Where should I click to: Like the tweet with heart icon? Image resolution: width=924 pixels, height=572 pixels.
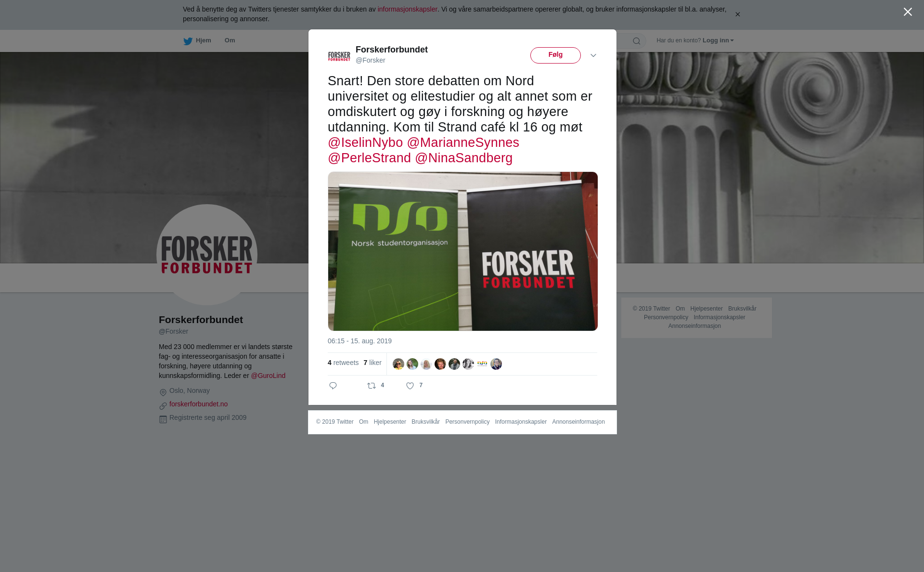point(410,386)
